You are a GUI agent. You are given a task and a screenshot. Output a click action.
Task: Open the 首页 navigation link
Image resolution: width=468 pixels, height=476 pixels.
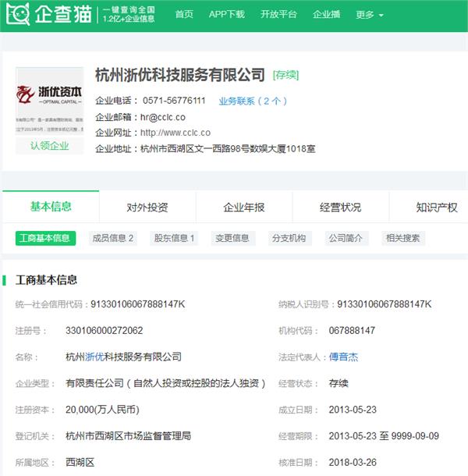click(x=184, y=14)
